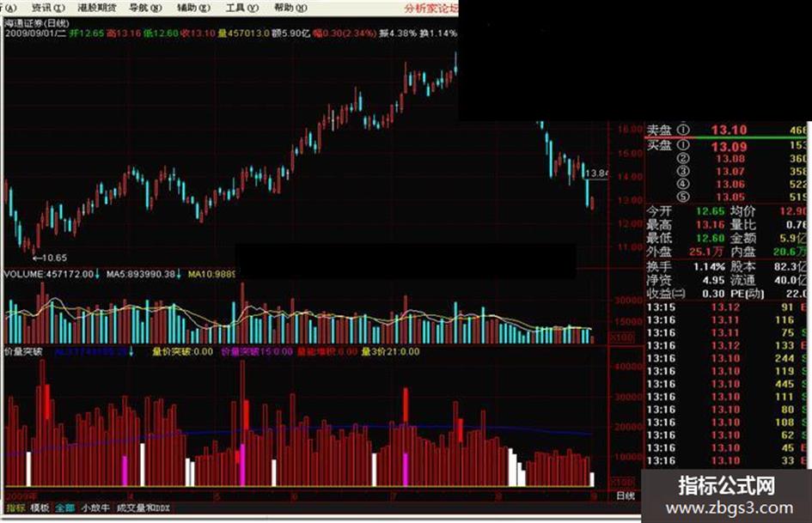Click the tick row with volume 445
The height and width of the screenshot is (523, 812).
(728, 384)
